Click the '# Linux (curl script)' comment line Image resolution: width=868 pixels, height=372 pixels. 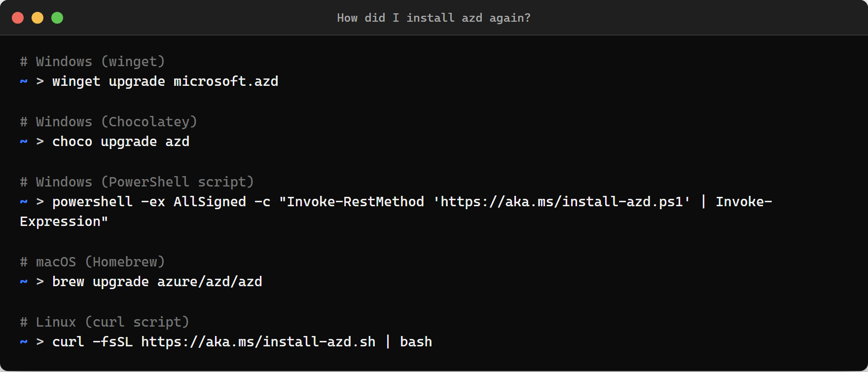pos(104,322)
